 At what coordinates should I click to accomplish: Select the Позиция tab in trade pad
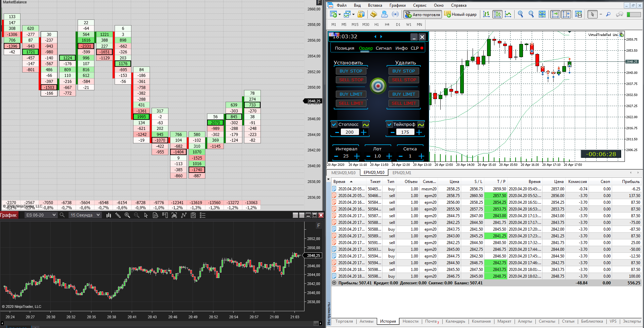[345, 48]
